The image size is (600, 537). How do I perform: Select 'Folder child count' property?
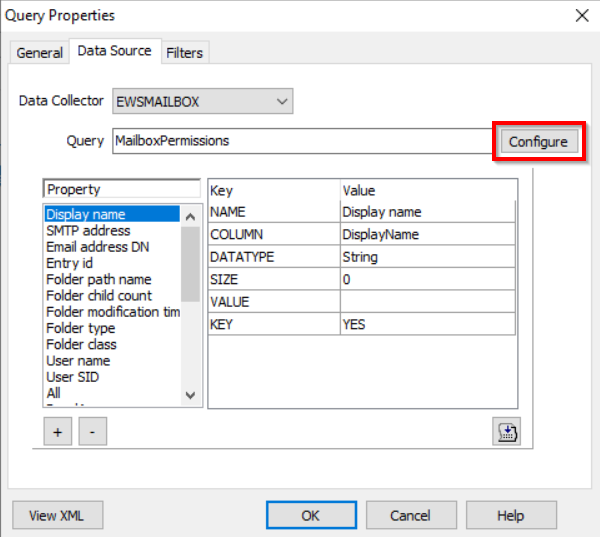click(112, 295)
